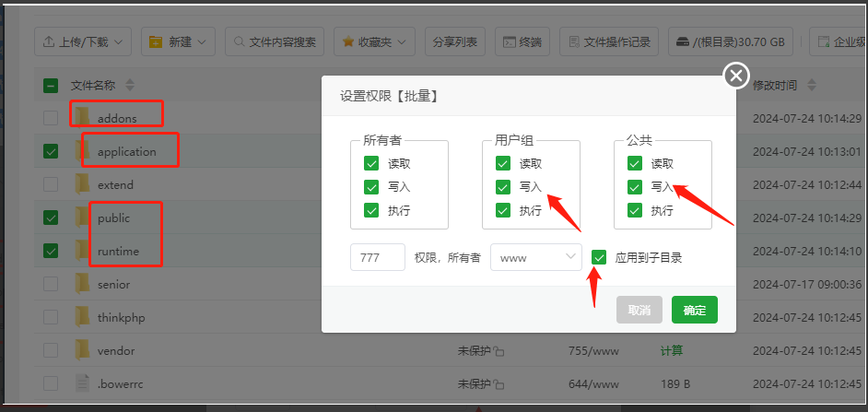This screenshot has width=868, height=412.
Task: Click the thinkphp folder icon
Action: click(83, 317)
